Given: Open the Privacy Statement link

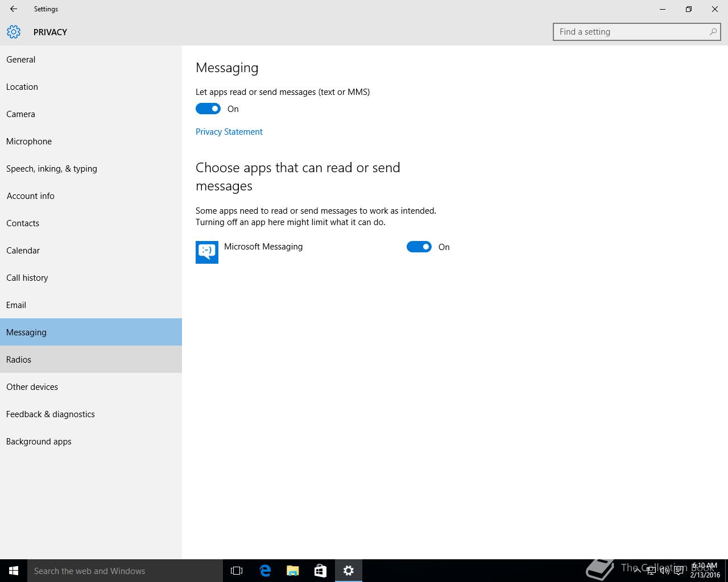Looking at the screenshot, I should point(229,132).
